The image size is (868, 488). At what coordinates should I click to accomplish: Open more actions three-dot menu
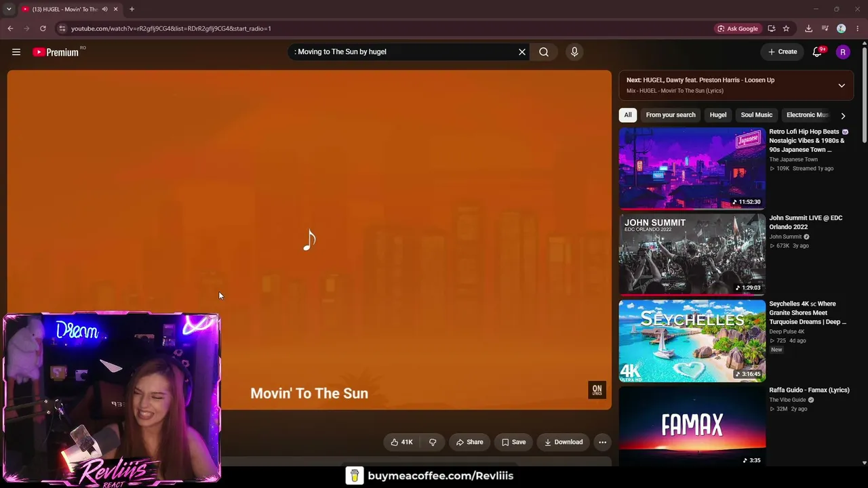pyautogui.click(x=602, y=443)
